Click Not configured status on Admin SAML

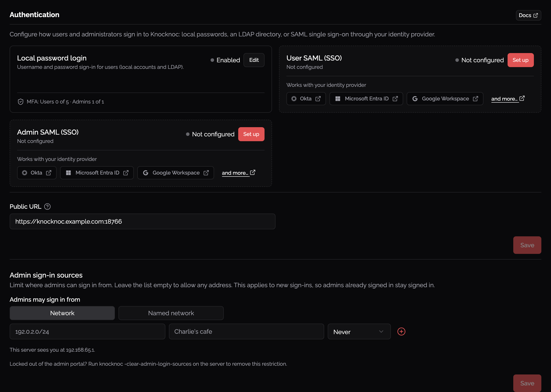tap(210, 134)
